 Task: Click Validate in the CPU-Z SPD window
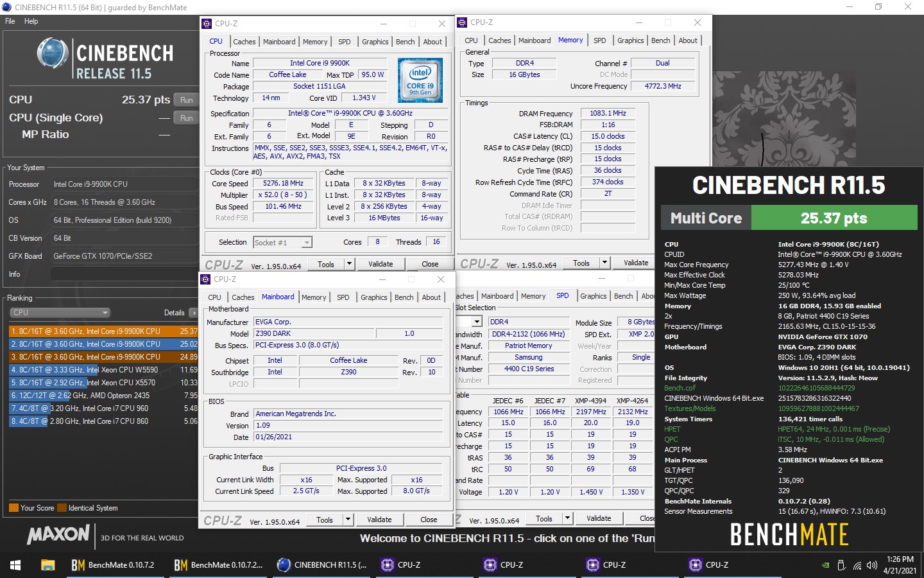pyautogui.click(x=599, y=518)
